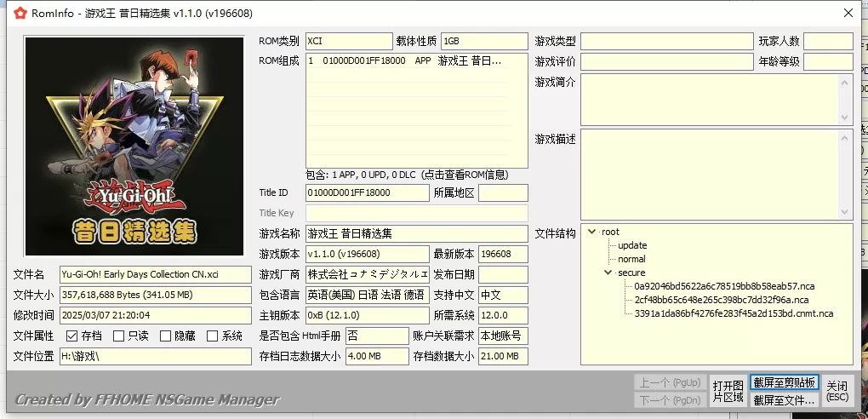This screenshot has width=868, height=419.
Task: Collapse the secure folder node
Action: coord(608,273)
